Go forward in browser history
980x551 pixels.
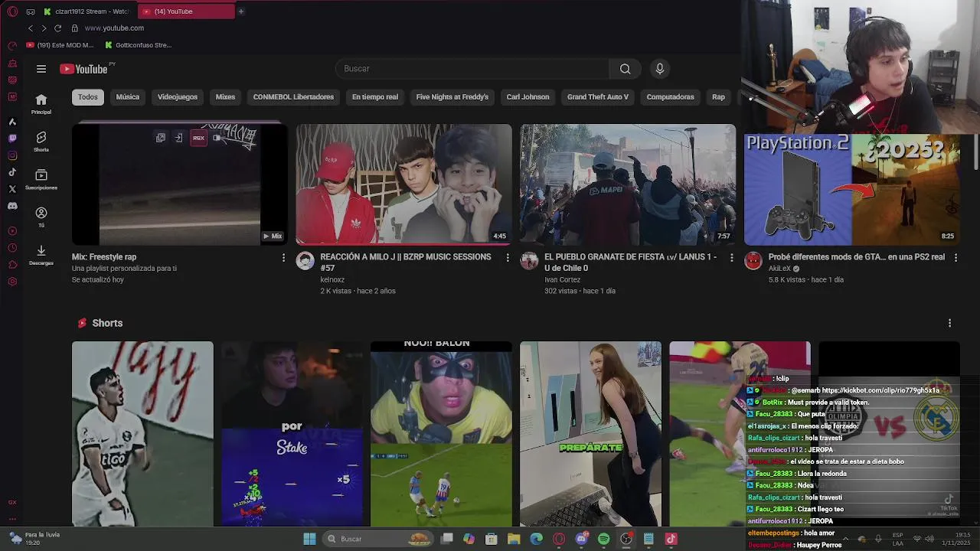pyautogui.click(x=44, y=28)
